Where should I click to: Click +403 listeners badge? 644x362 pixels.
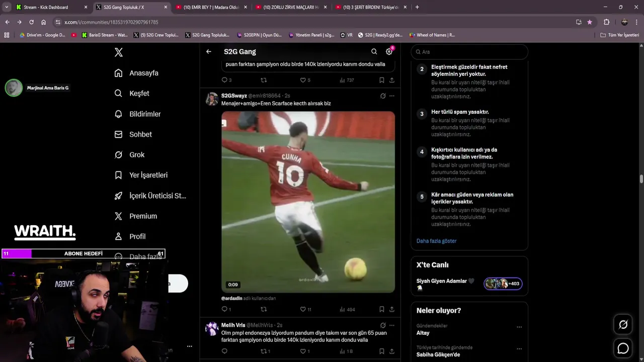coord(503,284)
